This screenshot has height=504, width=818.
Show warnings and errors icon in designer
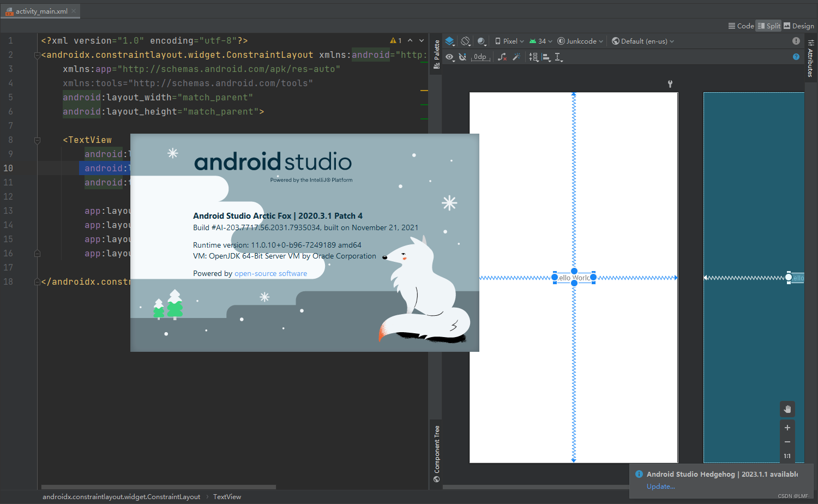point(796,41)
